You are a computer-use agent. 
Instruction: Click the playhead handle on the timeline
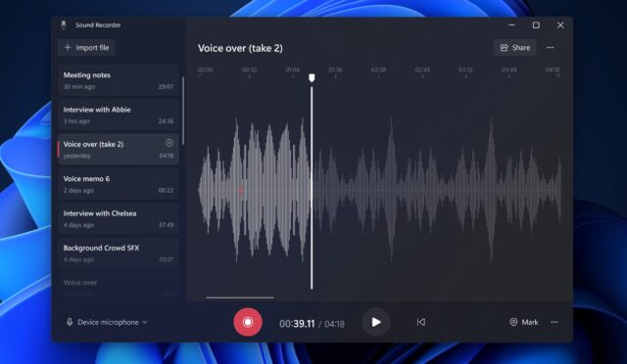pos(312,78)
